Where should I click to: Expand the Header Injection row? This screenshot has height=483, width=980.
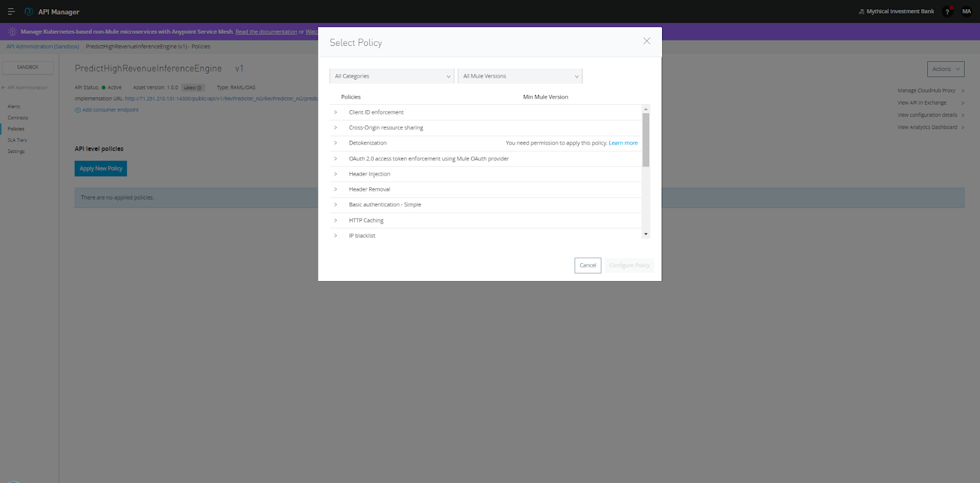336,174
